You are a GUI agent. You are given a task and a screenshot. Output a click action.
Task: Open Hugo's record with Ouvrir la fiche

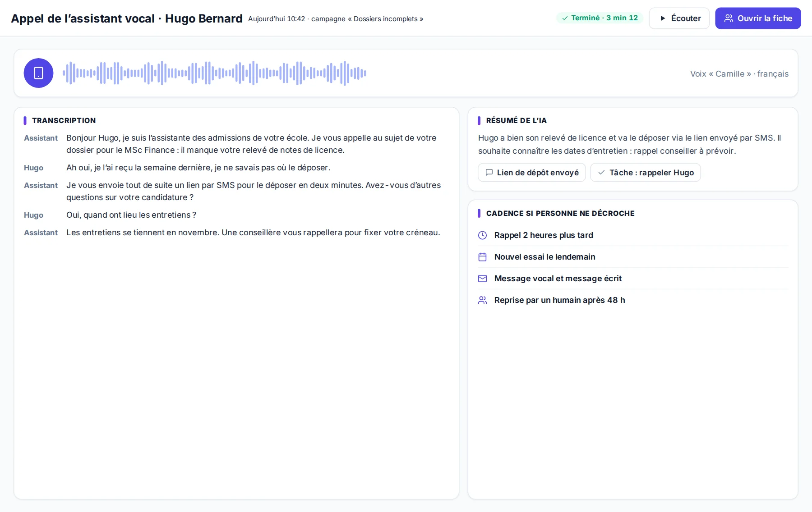(x=758, y=18)
